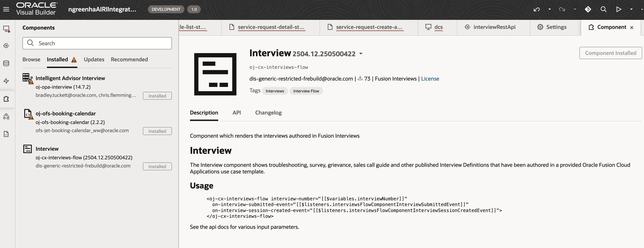Viewport: 644px width, 248px height.
Task: Open the Git menu icon
Action: pos(588,9)
